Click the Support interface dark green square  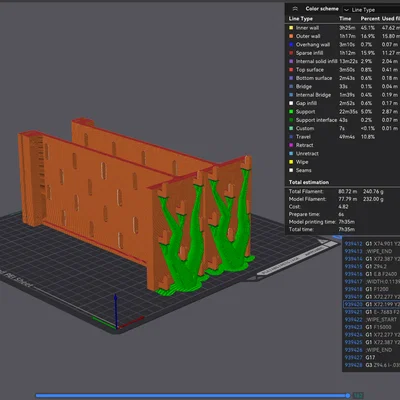pos(291,120)
